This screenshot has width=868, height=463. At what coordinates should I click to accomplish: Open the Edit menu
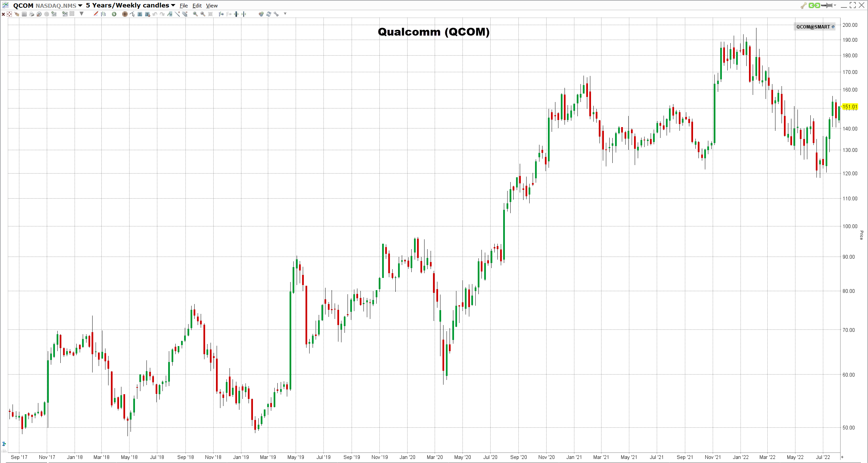coord(197,6)
